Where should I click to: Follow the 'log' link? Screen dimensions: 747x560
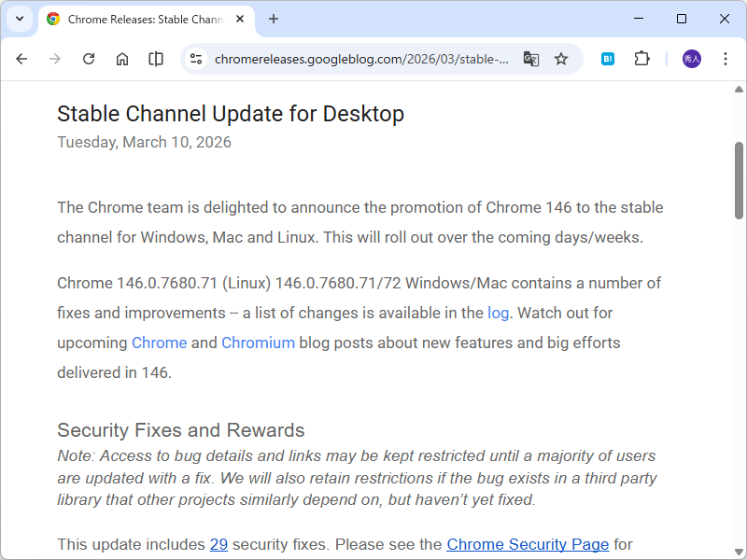pyautogui.click(x=499, y=313)
